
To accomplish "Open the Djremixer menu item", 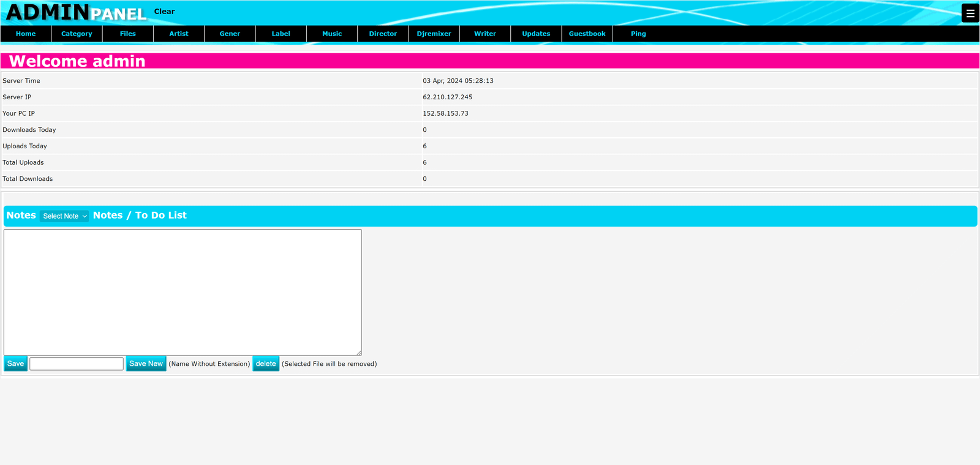I will click(434, 34).
